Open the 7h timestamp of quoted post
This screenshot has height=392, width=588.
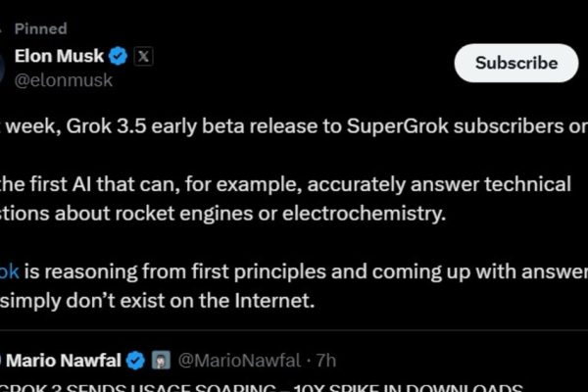pyautogui.click(x=326, y=361)
